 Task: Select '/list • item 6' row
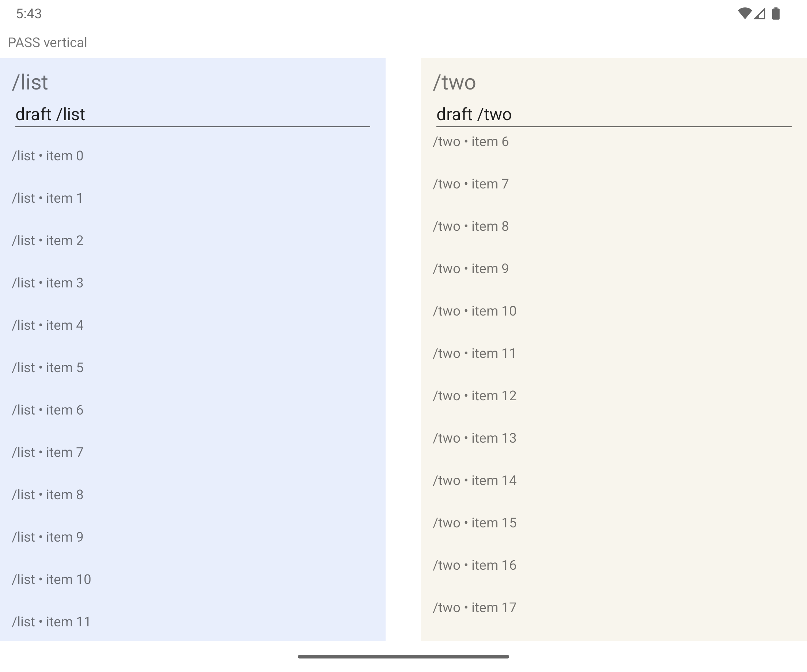coord(193,410)
